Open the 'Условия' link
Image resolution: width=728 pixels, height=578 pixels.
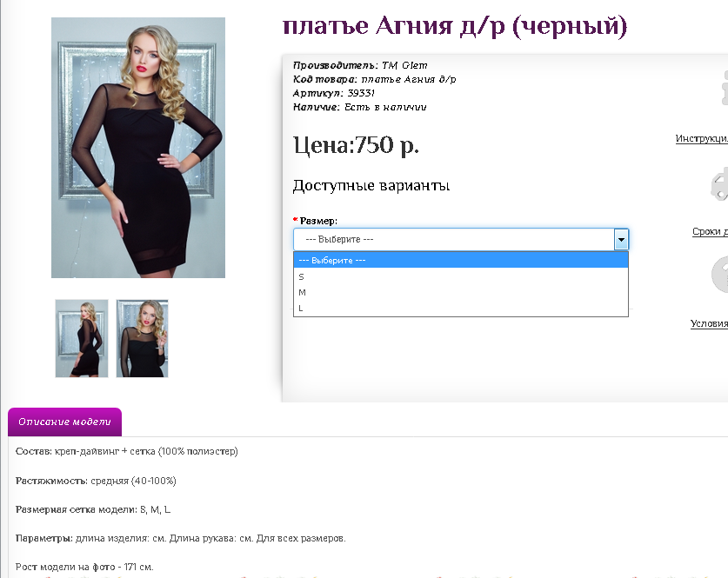pyautogui.click(x=709, y=323)
